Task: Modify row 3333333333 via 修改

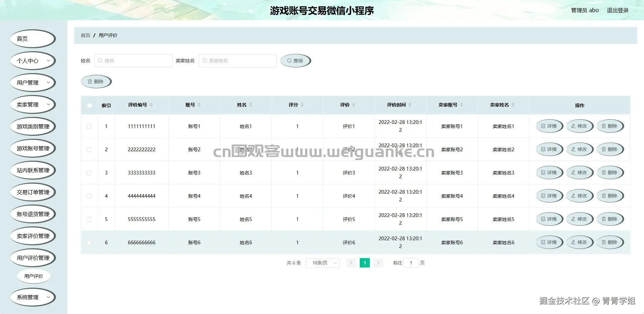Action: coord(580,172)
